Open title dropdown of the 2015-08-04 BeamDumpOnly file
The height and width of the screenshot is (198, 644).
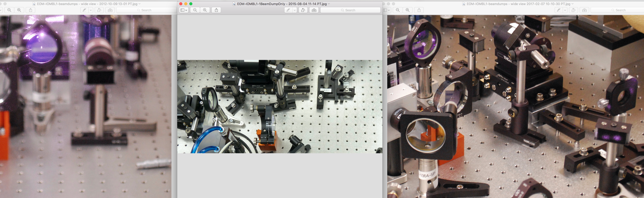click(x=329, y=4)
